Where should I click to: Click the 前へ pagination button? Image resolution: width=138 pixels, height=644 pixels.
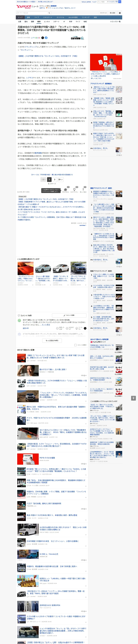[x=43, y=179]
